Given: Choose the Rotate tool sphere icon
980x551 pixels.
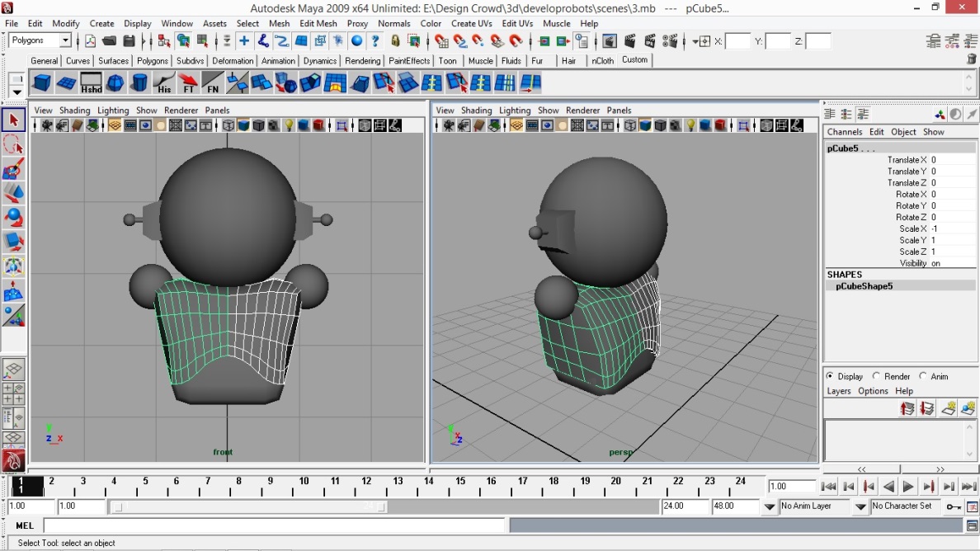Looking at the screenshot, I should tap(14, 218).
